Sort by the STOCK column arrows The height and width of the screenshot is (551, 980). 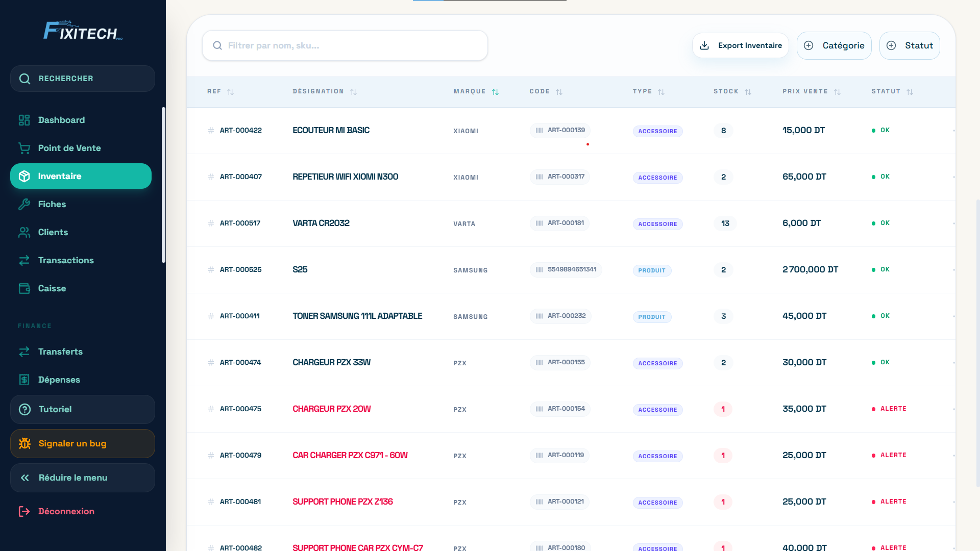(748, 92)
